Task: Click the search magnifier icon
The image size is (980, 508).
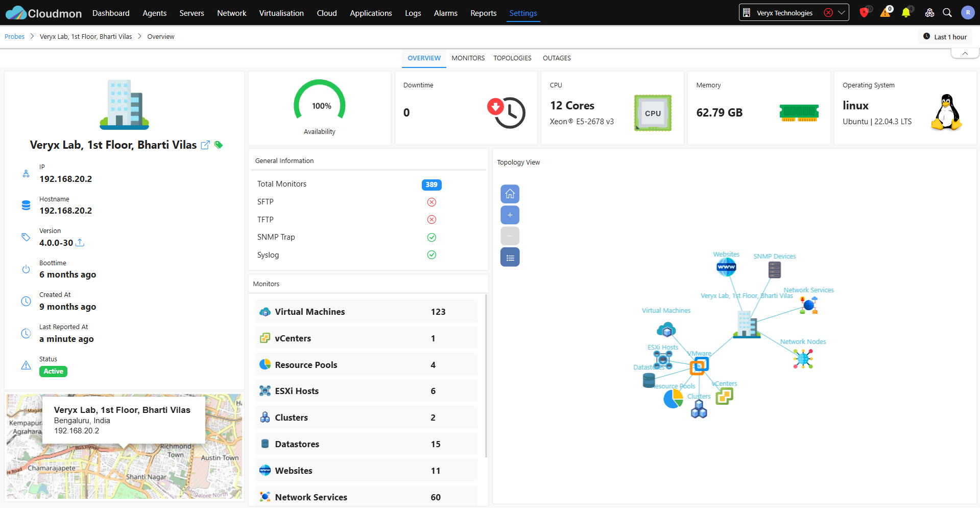Action: coord(947,13)
